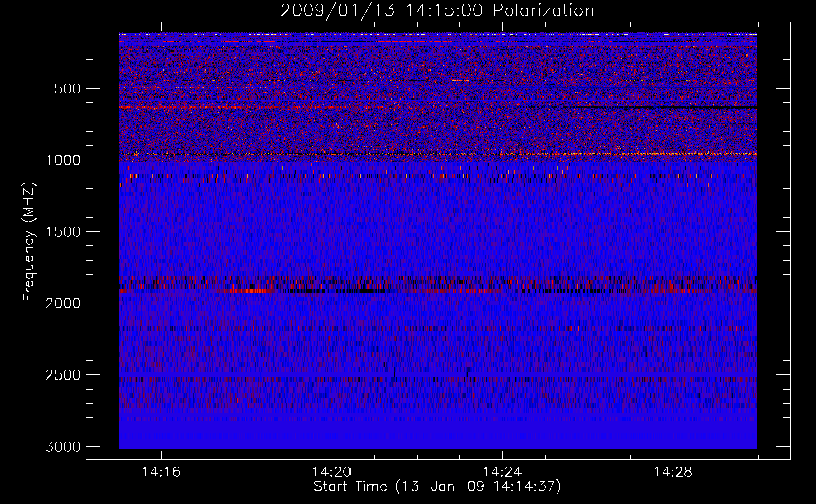Click the 'Start Time (13-Jan-09 14:14:37)' label
Viewport: 816px width, 504px height.
[x=437, y=487]
